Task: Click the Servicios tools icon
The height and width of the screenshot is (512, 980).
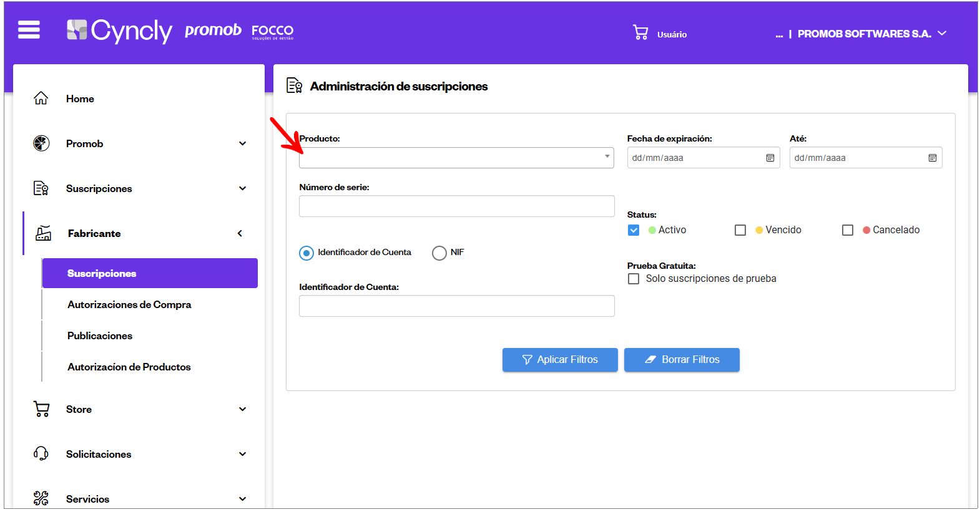Action: (41, 499)
